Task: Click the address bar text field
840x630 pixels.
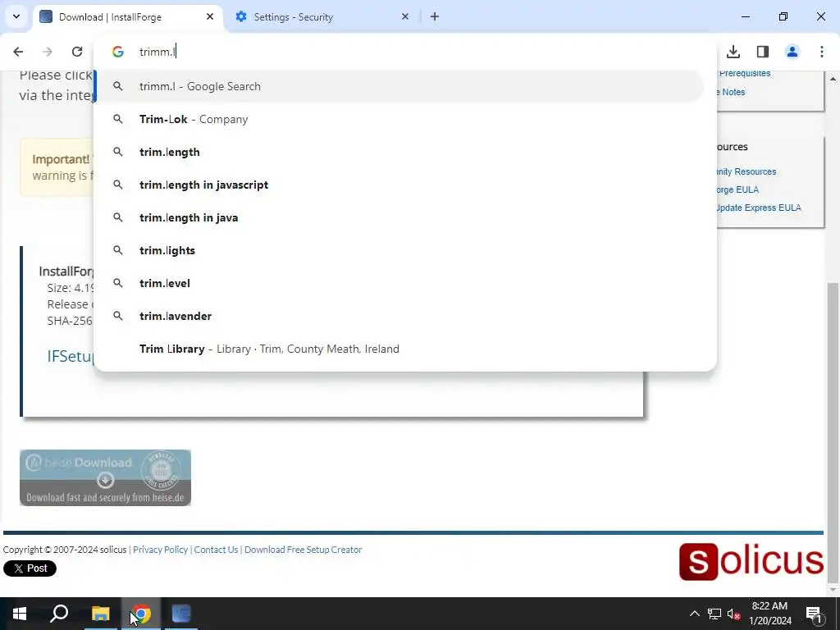Action: point(407,52)
